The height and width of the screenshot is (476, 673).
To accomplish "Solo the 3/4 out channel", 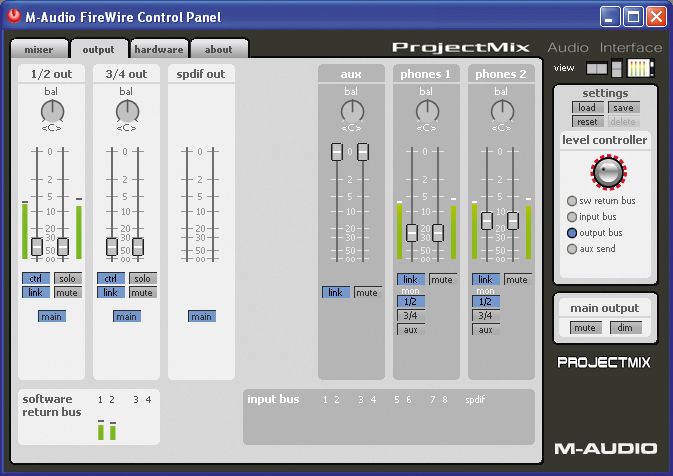I will click(142, 278).
